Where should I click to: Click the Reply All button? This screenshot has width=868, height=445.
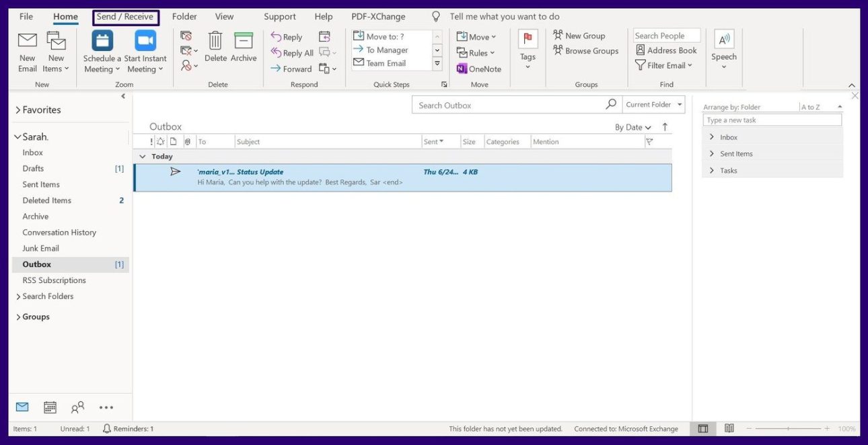292,53
